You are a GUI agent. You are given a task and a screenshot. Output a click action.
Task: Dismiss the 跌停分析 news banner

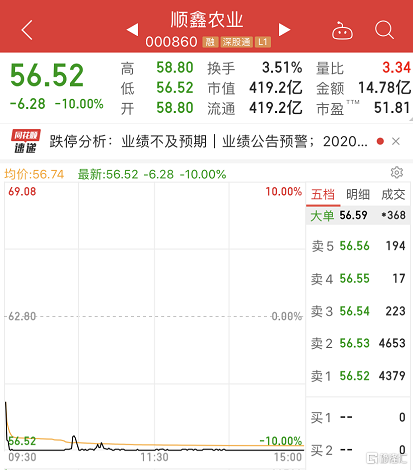(x=396, y=141)
